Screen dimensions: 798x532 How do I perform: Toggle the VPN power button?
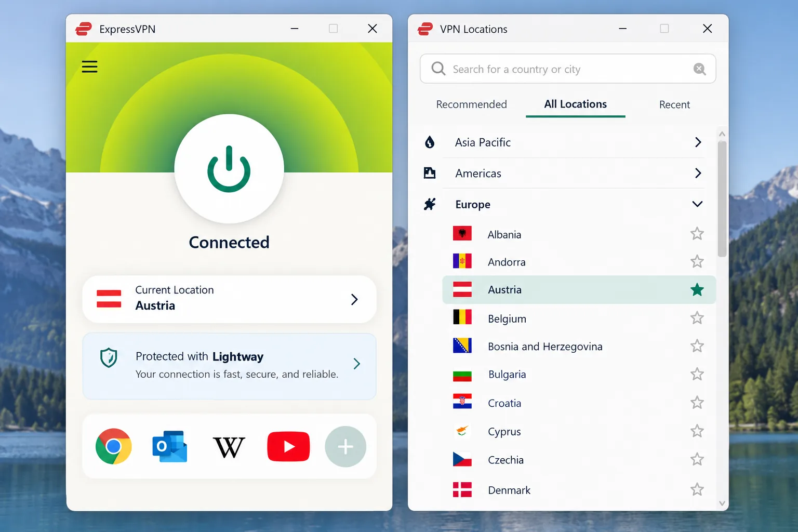coord(229,169)
